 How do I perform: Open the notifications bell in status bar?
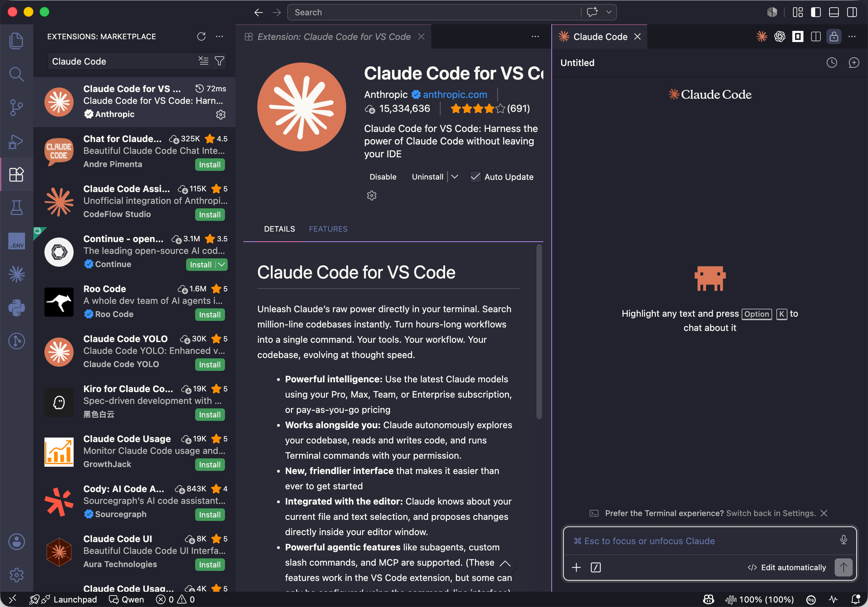coord(855,599)
